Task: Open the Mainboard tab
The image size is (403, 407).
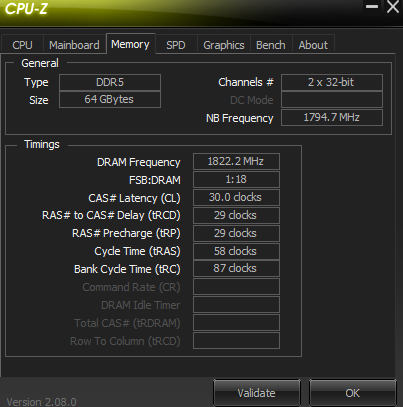Action: coord(74,45)
